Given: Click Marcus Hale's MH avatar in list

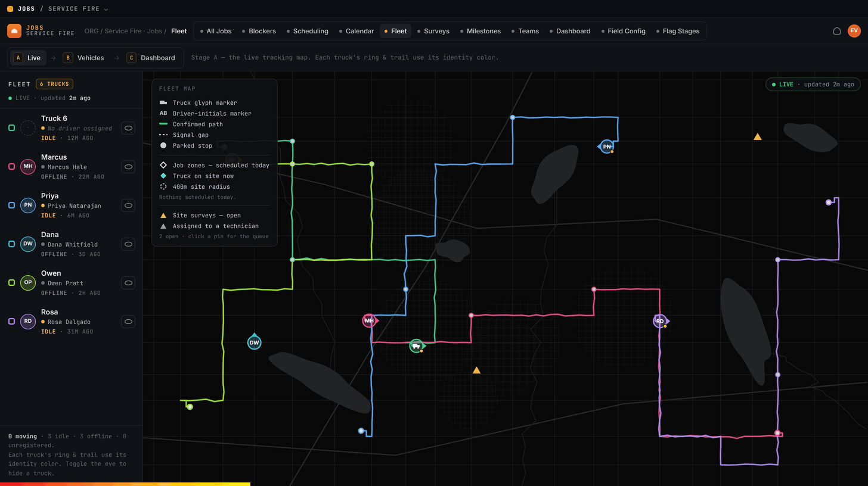Looking at the screenshot, I should [28, 167].
